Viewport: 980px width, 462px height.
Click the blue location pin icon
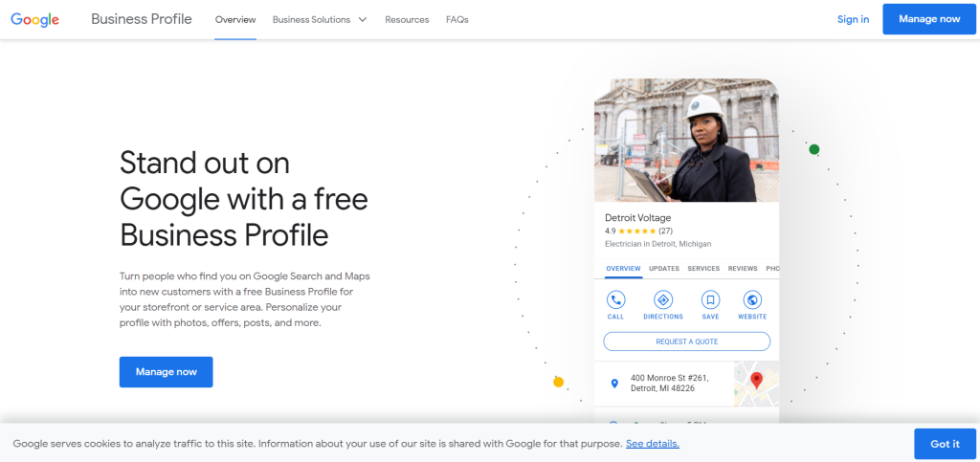[x=614, y=384]
